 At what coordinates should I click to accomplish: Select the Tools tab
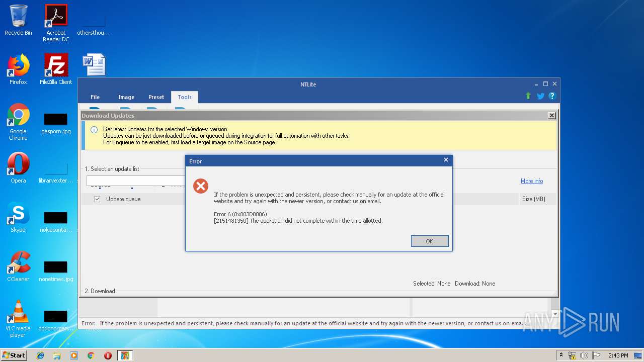[185, 97]
